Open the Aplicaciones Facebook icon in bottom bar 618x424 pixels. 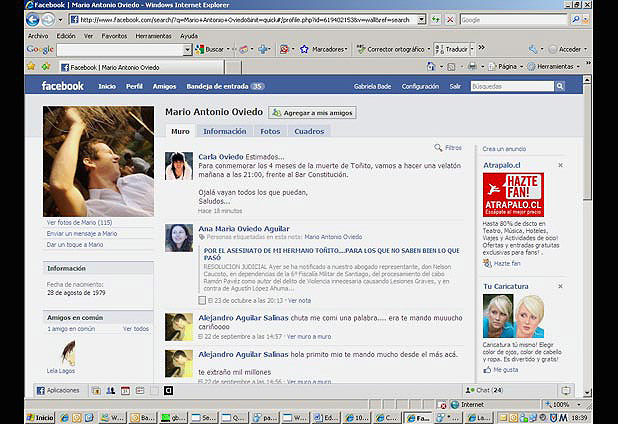pos(41,391)
